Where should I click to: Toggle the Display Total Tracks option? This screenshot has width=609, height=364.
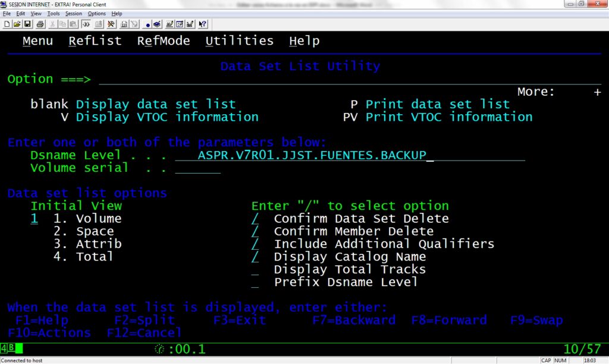pyautogui.click(x=255, y=270)
